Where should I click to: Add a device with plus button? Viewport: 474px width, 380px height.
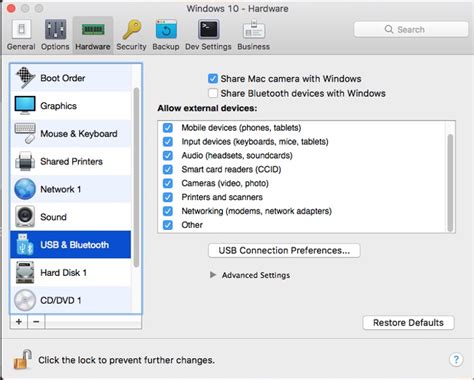19,322
